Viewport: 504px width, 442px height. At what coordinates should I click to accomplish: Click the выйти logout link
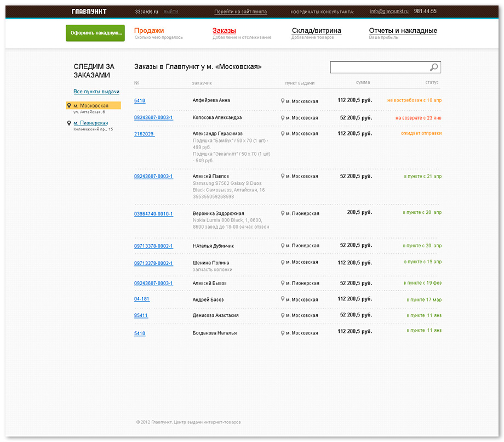pos(171,12)
